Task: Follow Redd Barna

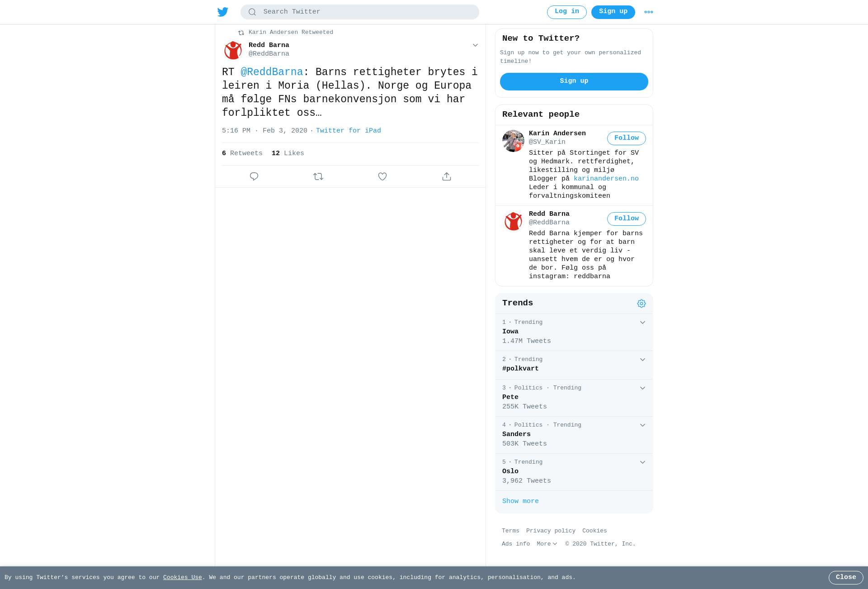Action: [627, 219]
